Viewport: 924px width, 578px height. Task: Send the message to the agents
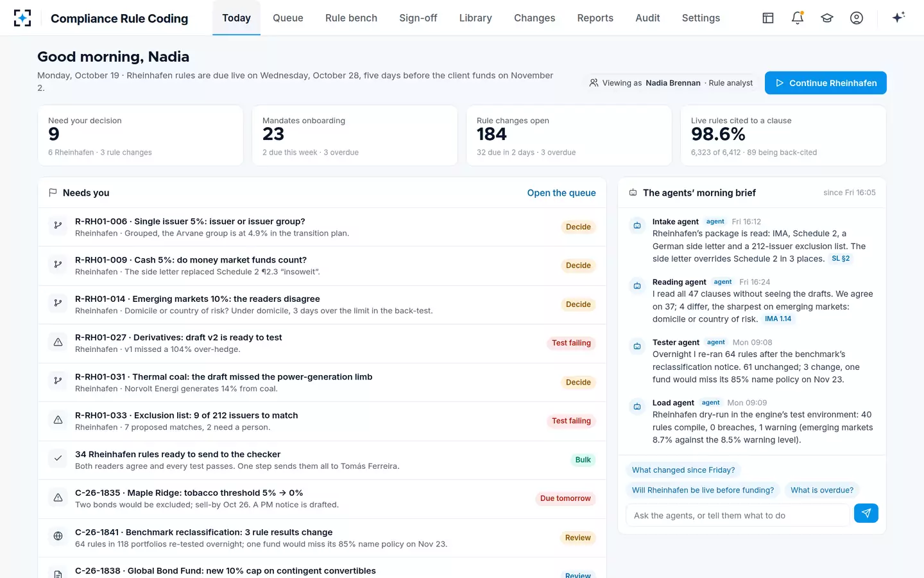[x=866, y=513]
